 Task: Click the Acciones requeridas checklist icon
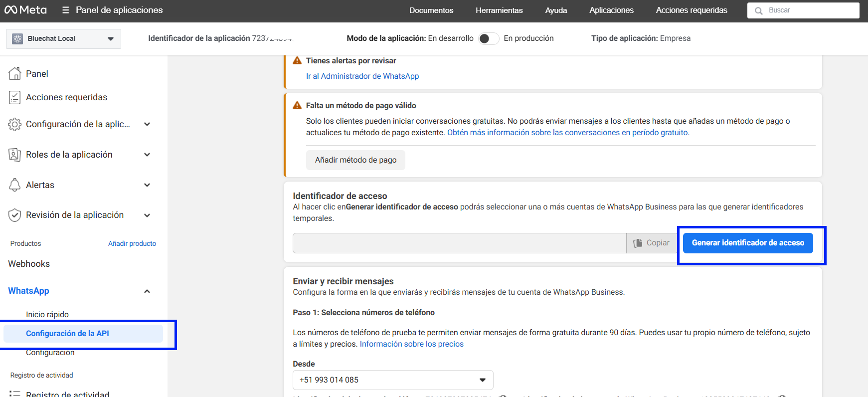[x=15, y=97]
